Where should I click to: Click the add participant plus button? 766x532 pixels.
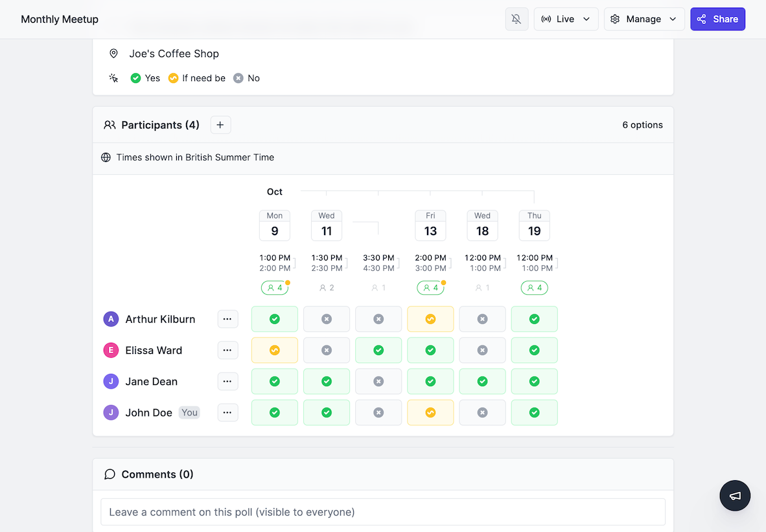pyautogui.click(x=220, y=125)
